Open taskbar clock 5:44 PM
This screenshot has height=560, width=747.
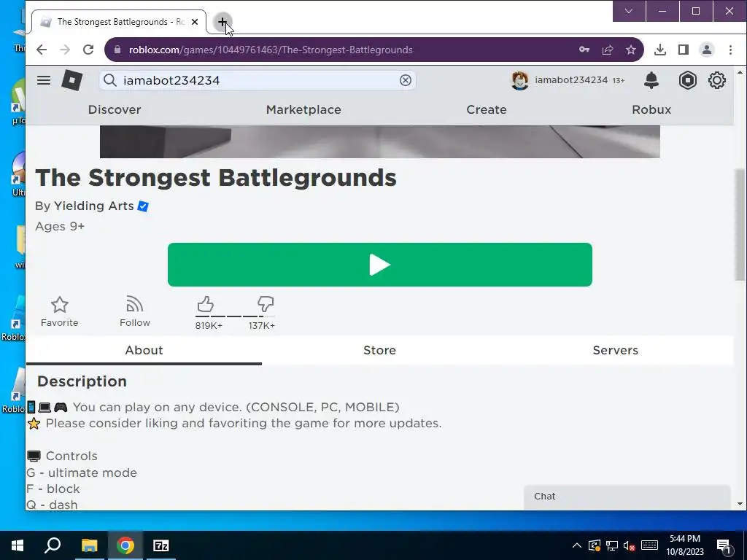pos(685,545)
